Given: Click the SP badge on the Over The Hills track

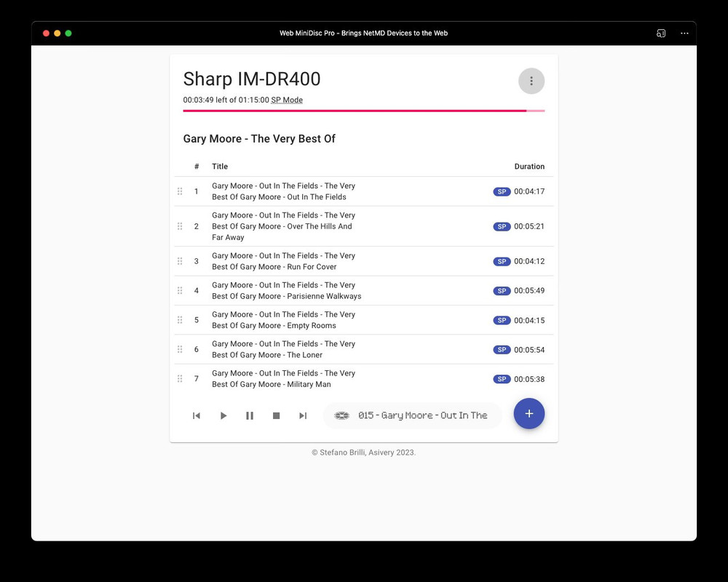Looking at the screenshot, I should pyautogui.click(x=502, y=226).
